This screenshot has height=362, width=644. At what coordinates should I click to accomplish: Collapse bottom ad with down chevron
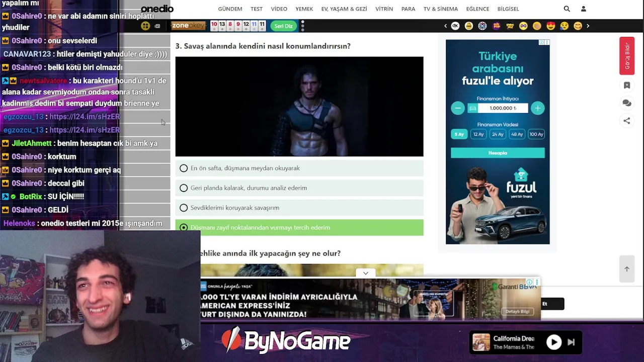[366, 273]
